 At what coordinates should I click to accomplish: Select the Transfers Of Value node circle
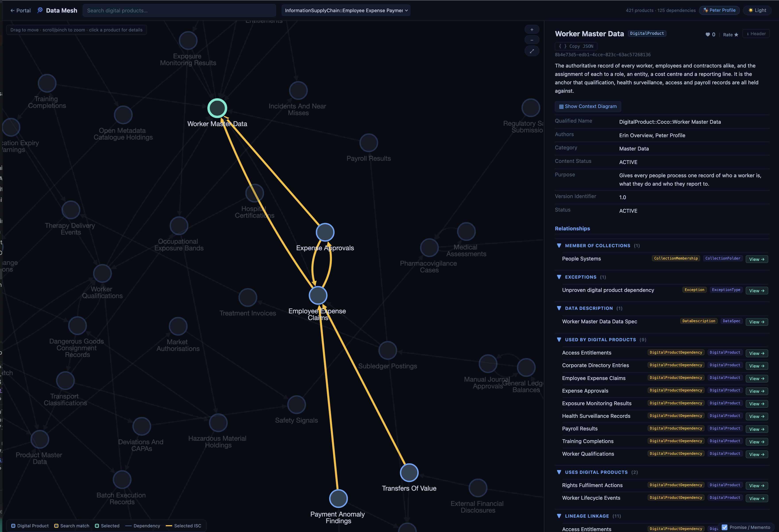[409, 473]
